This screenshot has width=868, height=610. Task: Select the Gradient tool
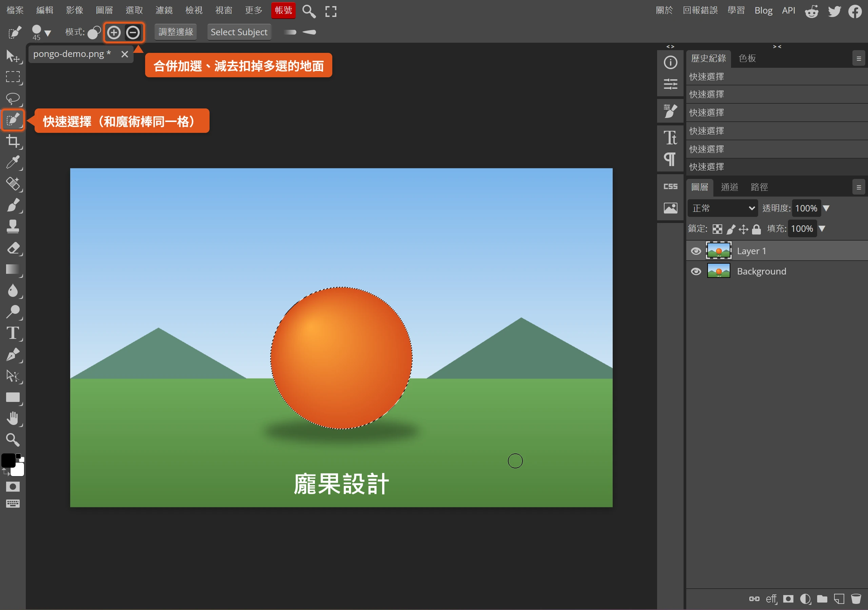[13, 269]
